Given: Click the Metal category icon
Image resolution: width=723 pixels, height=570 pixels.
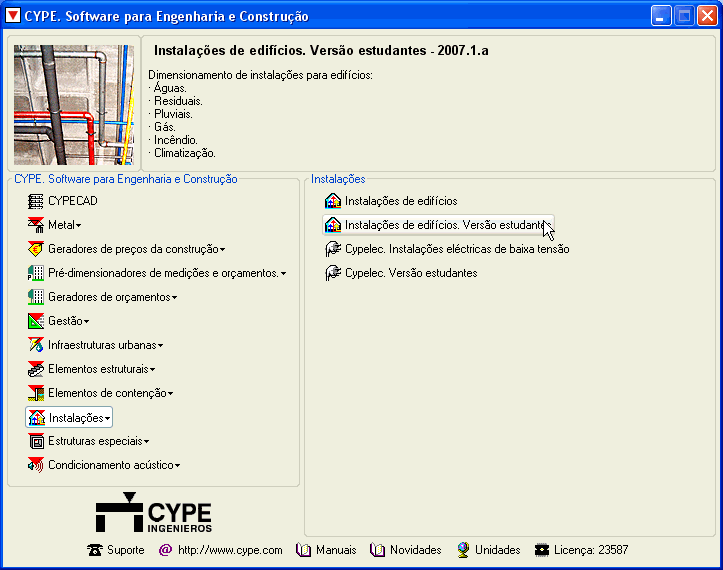Looking at the screenshot, I should [36, 225].
